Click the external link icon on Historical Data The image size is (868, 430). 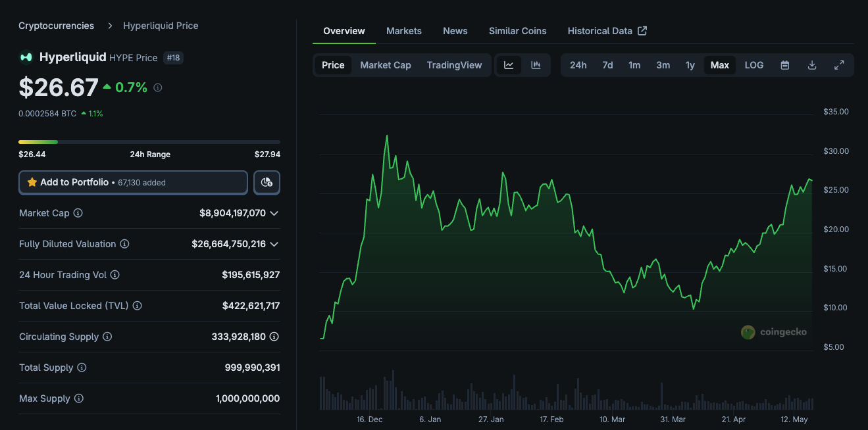pyautogui.click(x=643, y=31)
